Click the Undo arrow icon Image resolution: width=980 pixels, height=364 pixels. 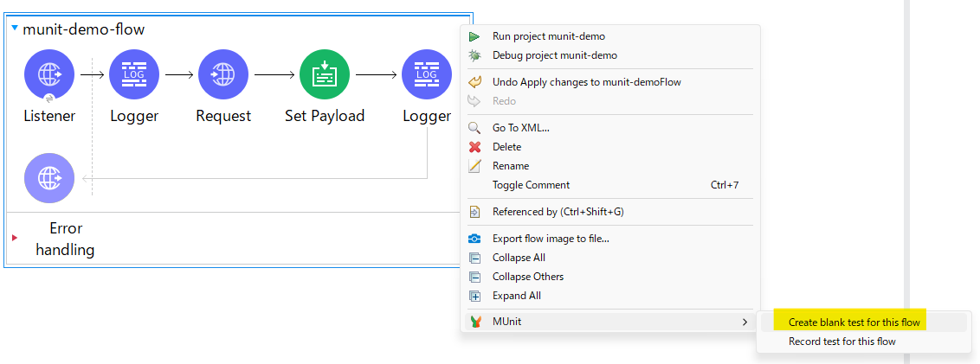[475, 82]
